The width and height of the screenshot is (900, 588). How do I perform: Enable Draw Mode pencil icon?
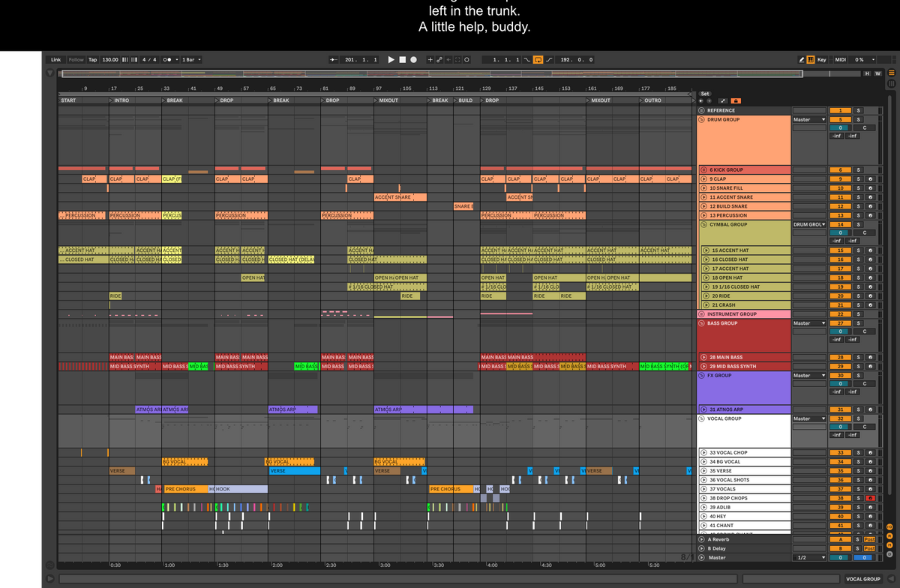tap(801, 59)
